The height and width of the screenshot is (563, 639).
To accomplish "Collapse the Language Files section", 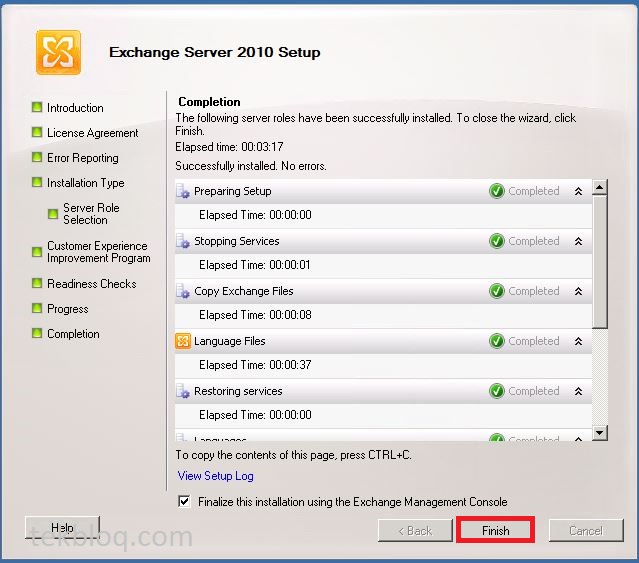I will (578, 341).
